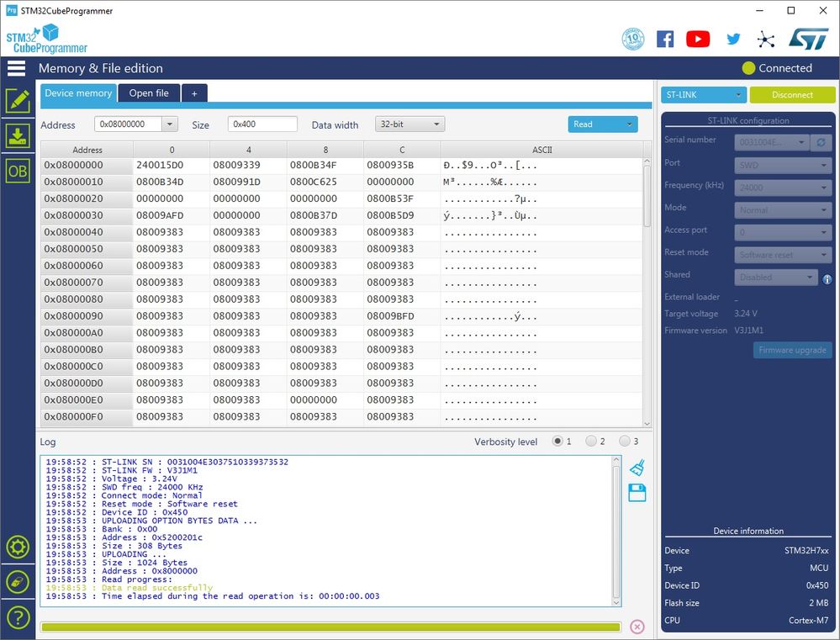
Task: Click the ST community network icon
Action: pyautogui.click(x=766, y=40)
